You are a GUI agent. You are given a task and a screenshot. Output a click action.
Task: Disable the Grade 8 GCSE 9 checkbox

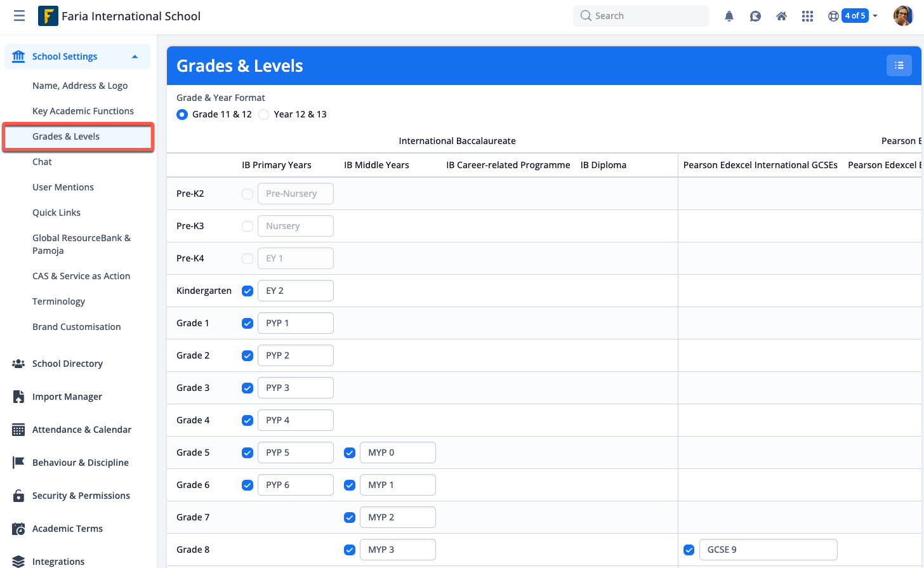point(689,550)
